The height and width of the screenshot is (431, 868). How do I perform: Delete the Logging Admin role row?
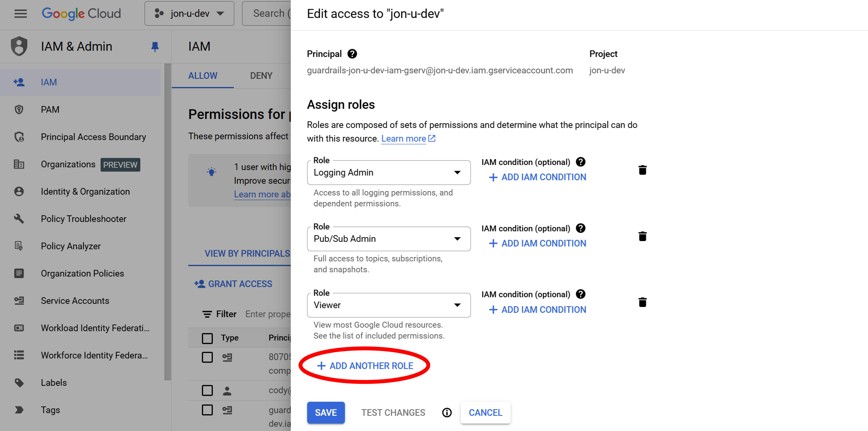642,170
